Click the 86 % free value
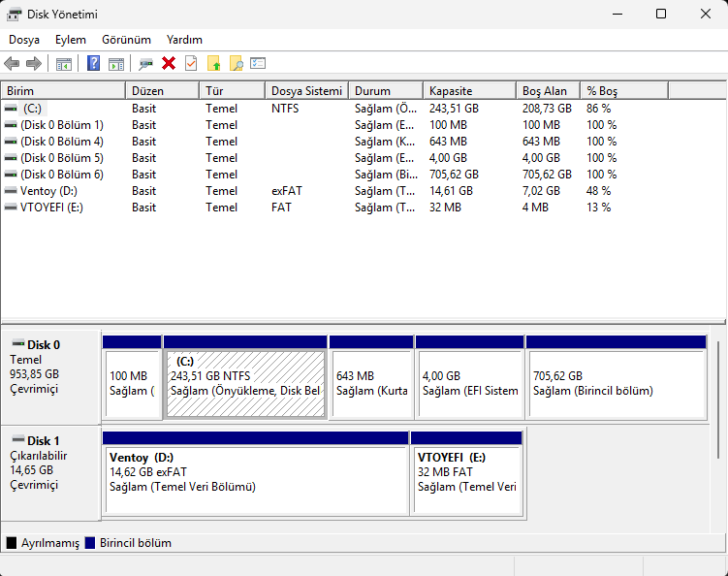The height and width of the screenshot is (576, 728). [x=598, y=109]
